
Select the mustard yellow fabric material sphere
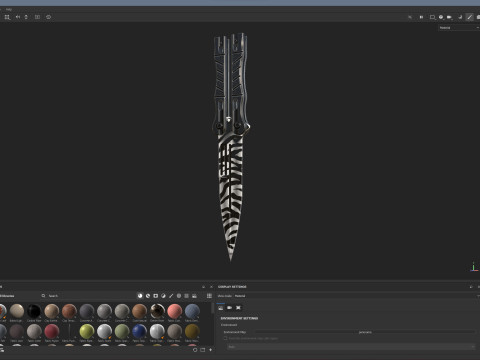[x=192, y=332]
